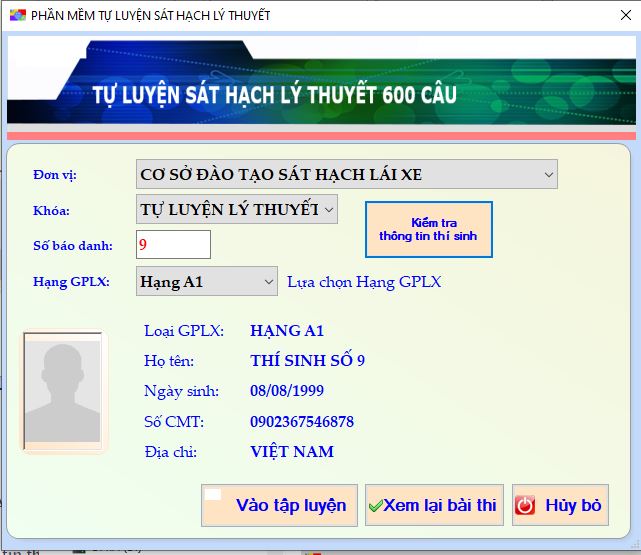Click the Khóa label
The image size is (641, 555).
51,210
